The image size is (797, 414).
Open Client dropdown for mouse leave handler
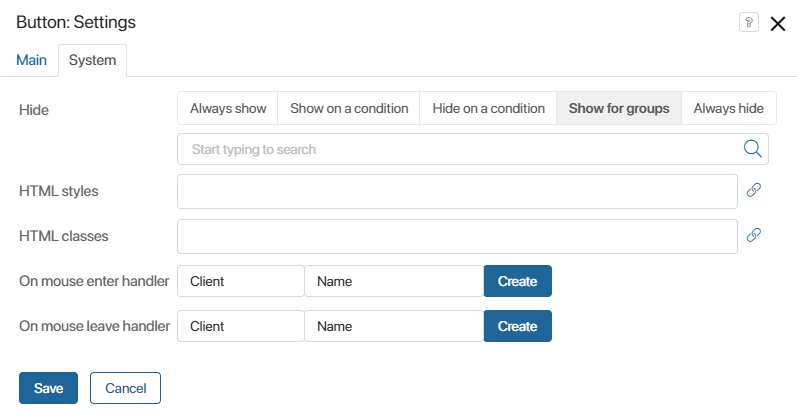point(240,326)
